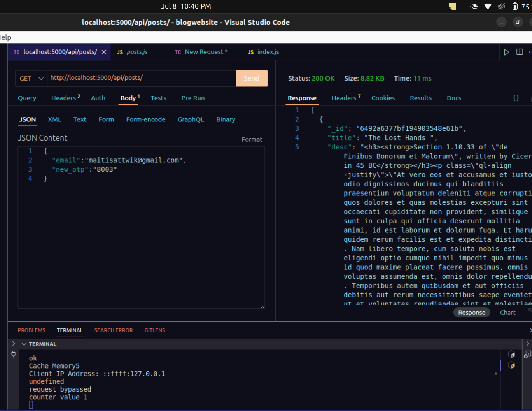The width and height of the screenshot is (532, 411).
Task: Click the split editor icon
Action: click(x=520, y=52)
